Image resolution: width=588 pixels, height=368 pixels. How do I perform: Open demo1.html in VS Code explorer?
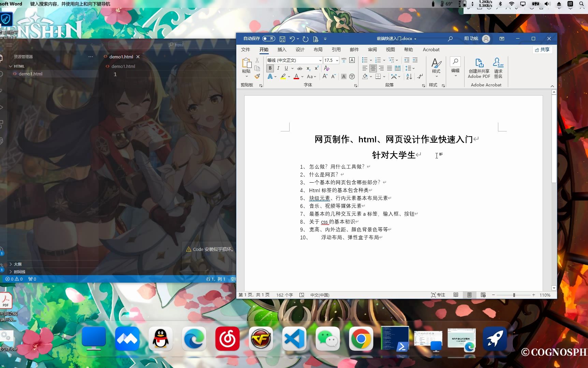coord(30,74)
